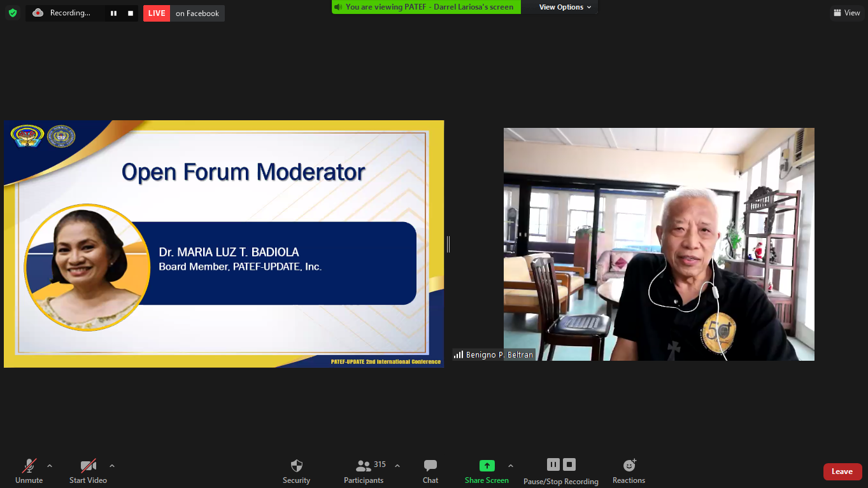Click Pause/Stop Recording in bottom toolbar
The image size is (868, 488).
(560, 471)
